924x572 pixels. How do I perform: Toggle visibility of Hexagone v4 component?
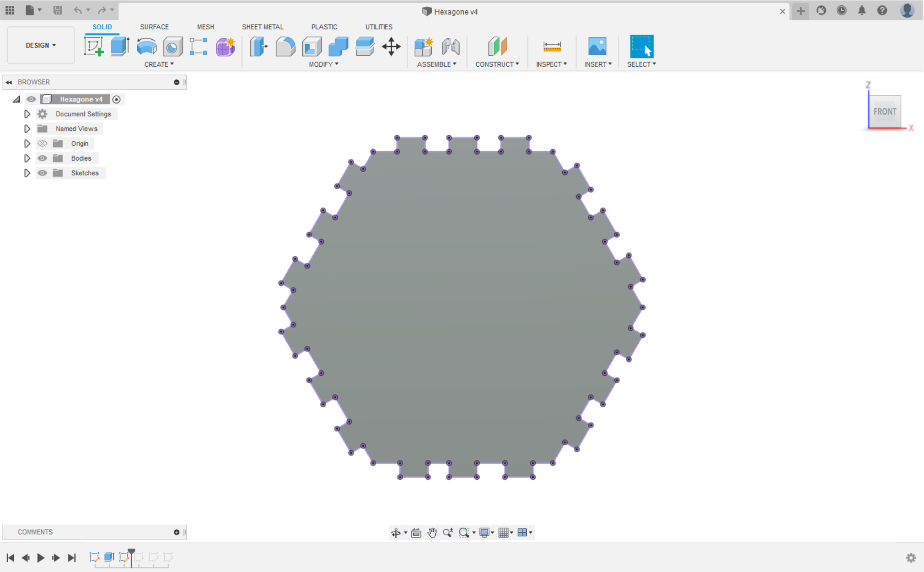pyautogui.click(x=31, y=99)
